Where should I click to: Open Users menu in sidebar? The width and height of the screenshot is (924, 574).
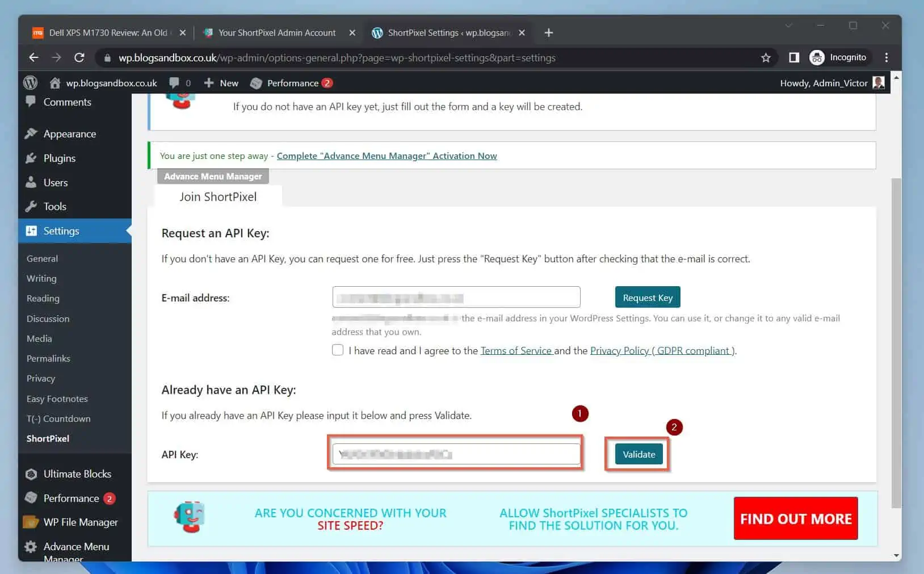55,183
